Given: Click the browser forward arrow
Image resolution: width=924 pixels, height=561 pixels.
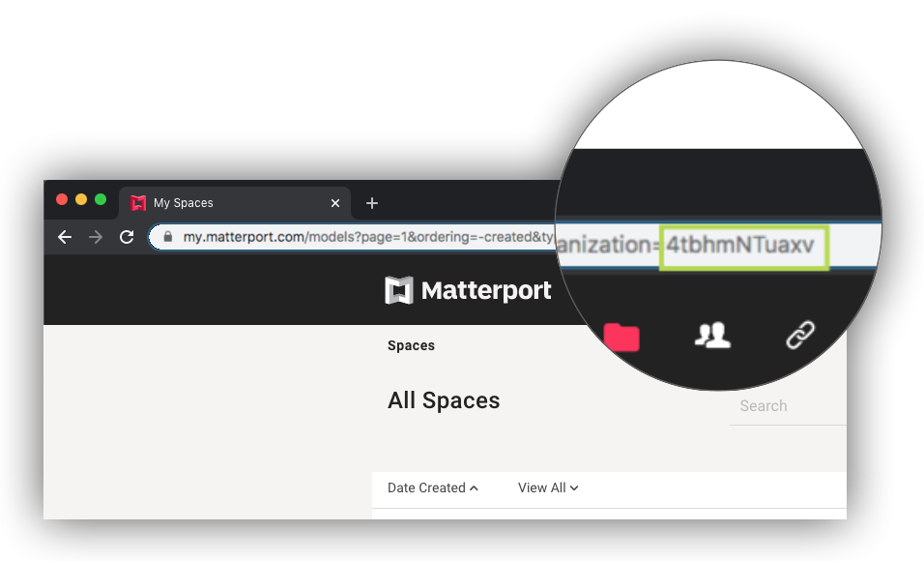Looking at the screenshot, I should [x=96, y=237].
